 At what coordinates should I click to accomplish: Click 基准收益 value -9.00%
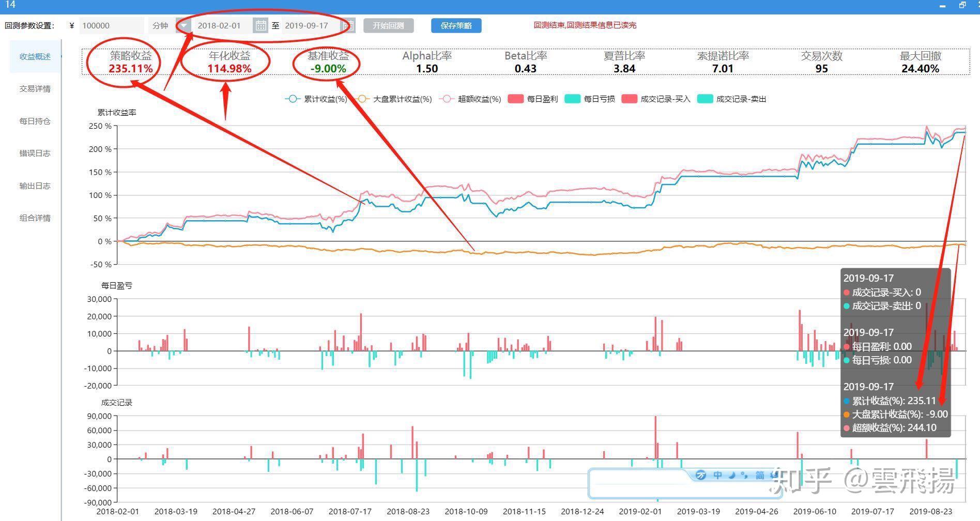(x=328, y=69)
